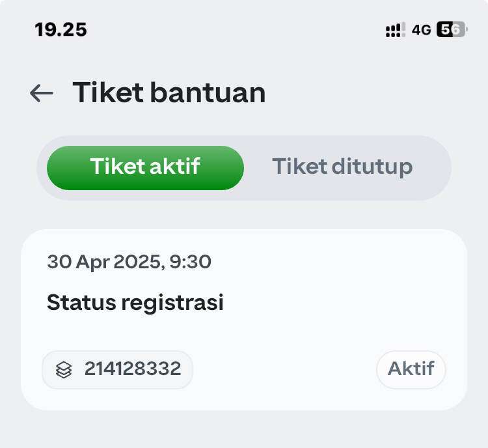488x448 pixels.
Task: Go back using the left arrow
Action: pos(42,93)
